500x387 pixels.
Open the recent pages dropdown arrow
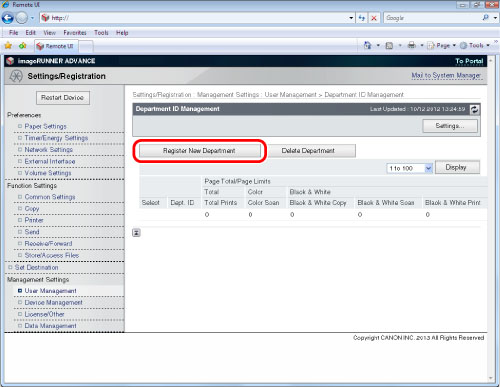(x=32, y=18)
